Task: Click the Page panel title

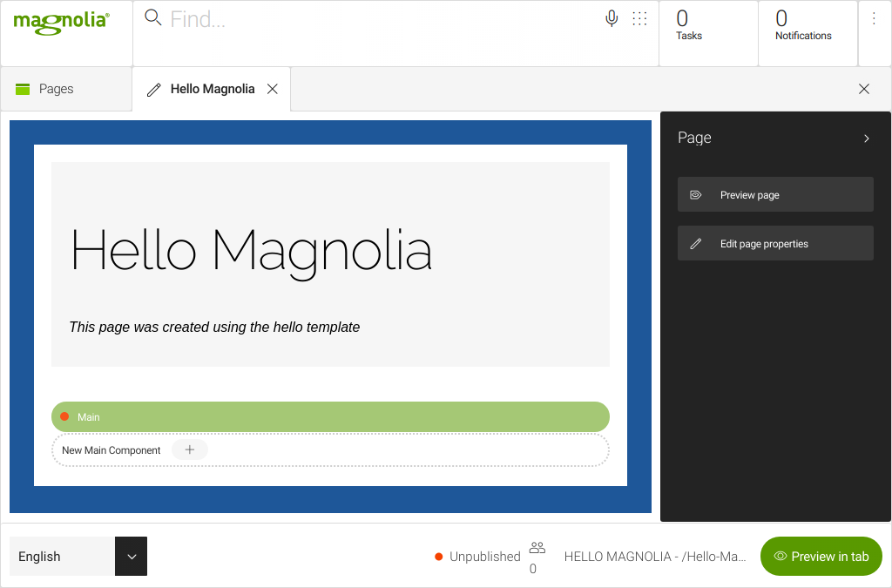Action: (694, 138)
